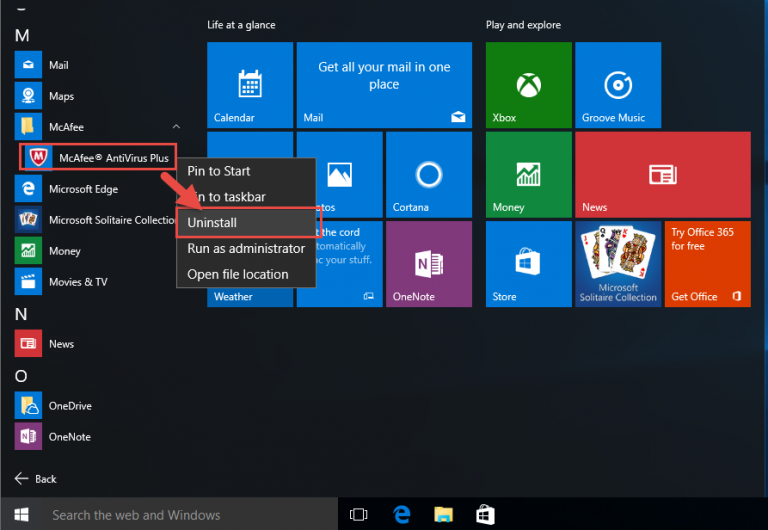
Task: Click the OneDrive label in list
Action: (x=70, y=406)
